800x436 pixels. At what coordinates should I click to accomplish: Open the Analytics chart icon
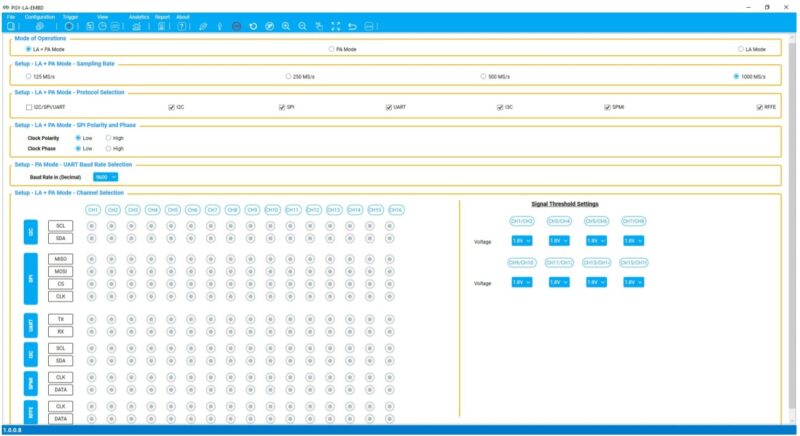(137, 26)
